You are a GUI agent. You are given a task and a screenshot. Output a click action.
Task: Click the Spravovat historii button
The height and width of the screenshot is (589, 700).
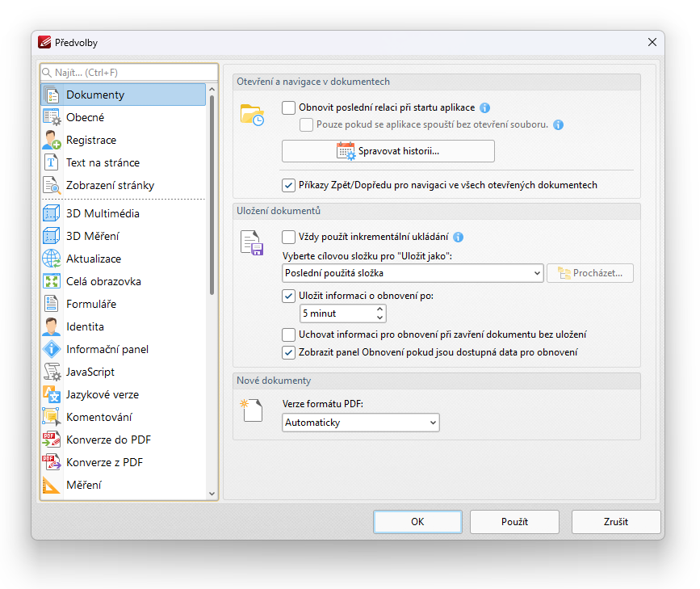pyautogui.click(x=388, y=151)
